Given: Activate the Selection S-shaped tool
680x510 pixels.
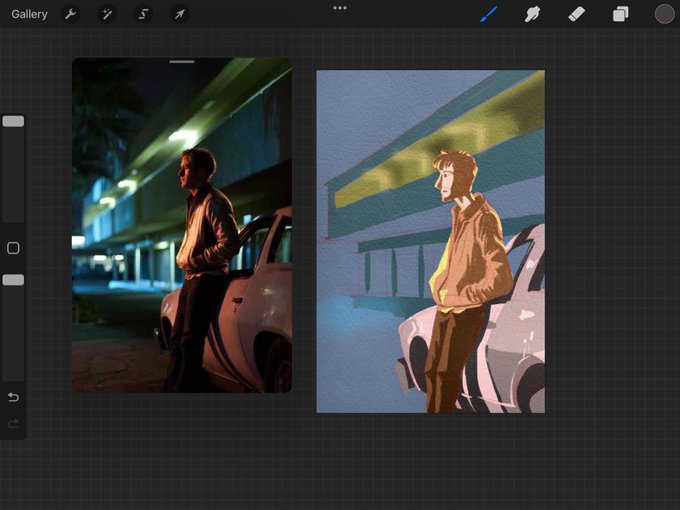Looking at the screenshot, I should pos(143,14).
